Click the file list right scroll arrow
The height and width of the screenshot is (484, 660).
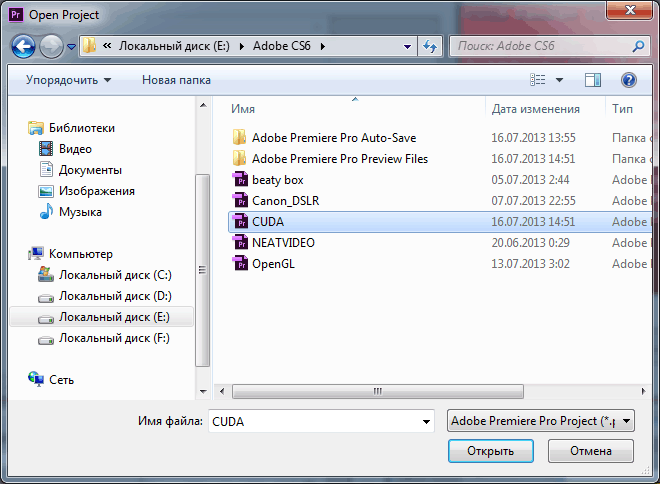click(644, 391)
